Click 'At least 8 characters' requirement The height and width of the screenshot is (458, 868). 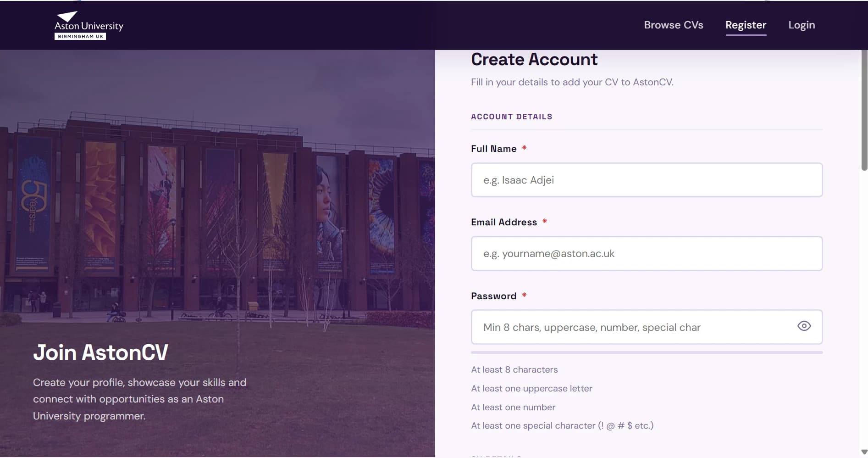pyautogui.click(x=514, y=369)
